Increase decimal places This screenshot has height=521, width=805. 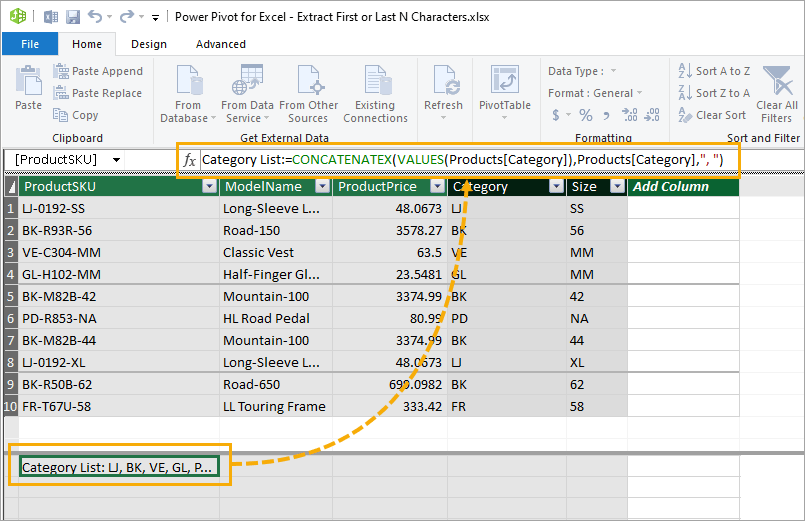pyautogui.click(x=629, y=114)
